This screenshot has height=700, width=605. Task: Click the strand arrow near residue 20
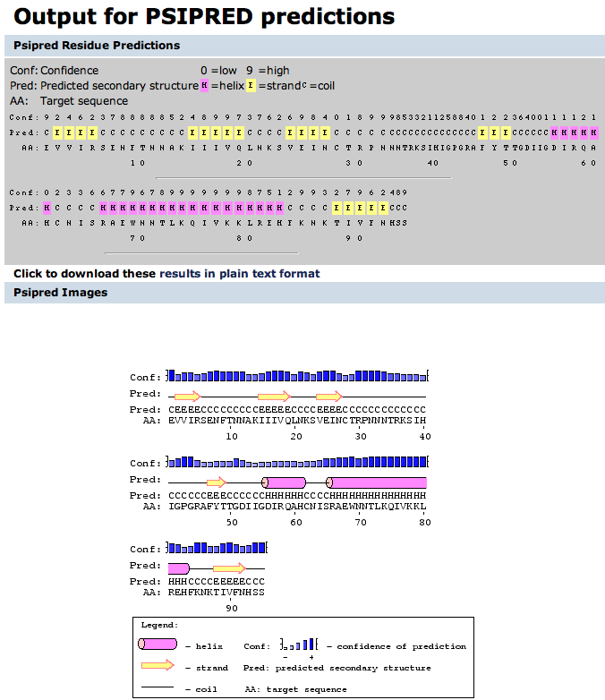[273, 397]
